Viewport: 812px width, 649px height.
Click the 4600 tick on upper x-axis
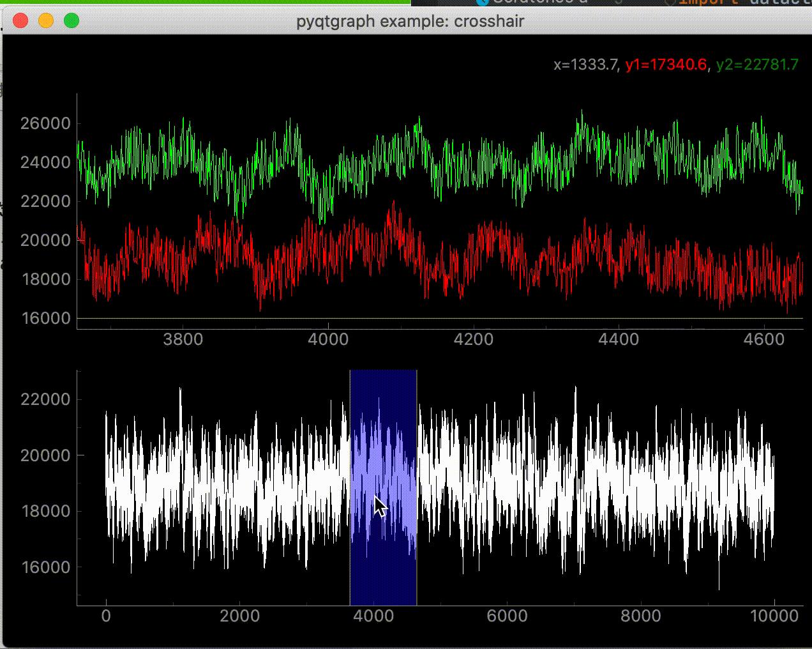point(763,339)
